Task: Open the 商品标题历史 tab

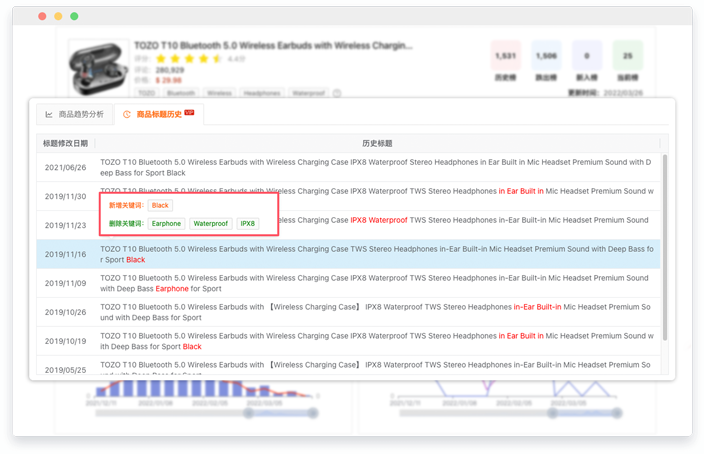Action: (x=159, y=115)
